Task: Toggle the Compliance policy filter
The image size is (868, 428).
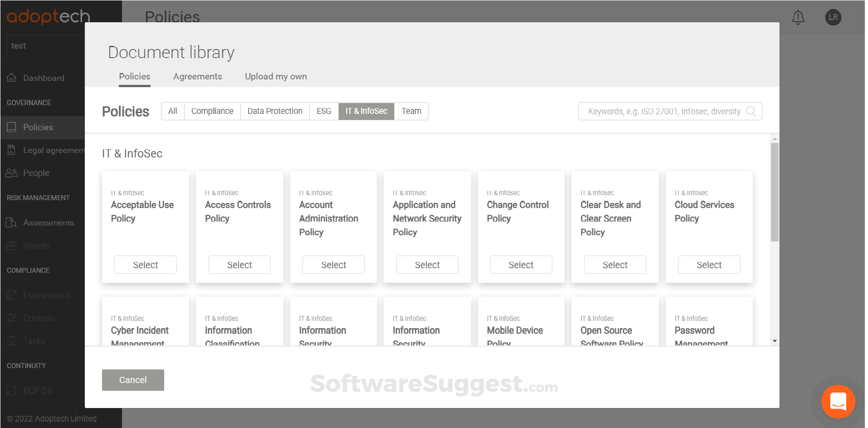Action: click(x=212, y=111)
